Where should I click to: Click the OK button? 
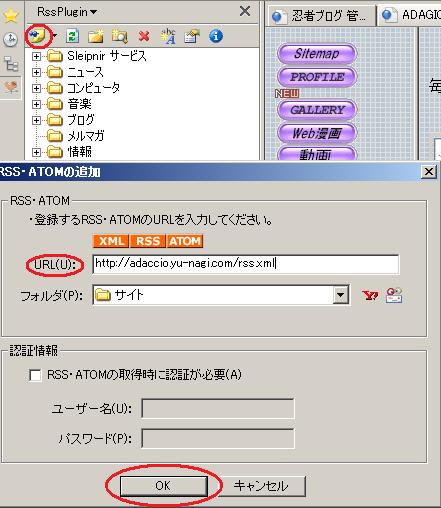(163, 486)
